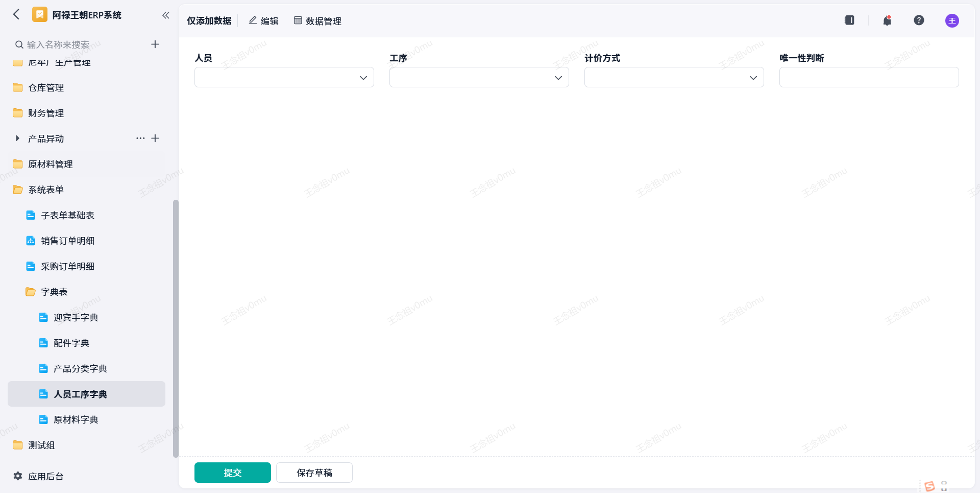The width and height of the screenshot is (980, 493).
Task: Click the plus icon beside search box
Action: (155, 44)
